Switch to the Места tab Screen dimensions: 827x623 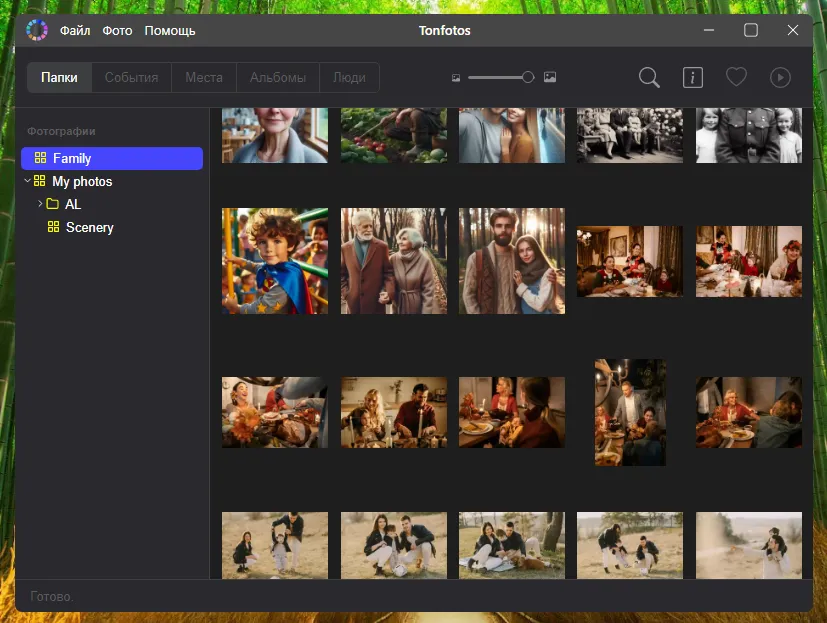(204, 78)
